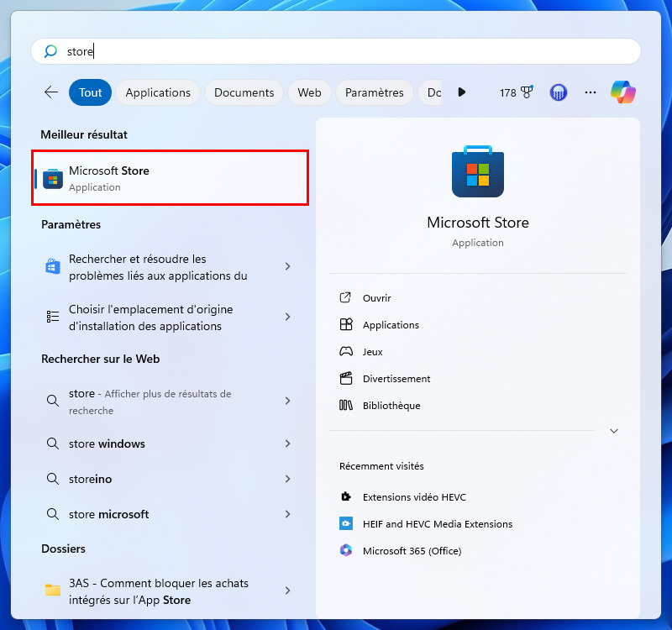The width and height of the screenshot is (672, 630).
Task: Open the Copilot colorful icon
Action: [622, 92]
